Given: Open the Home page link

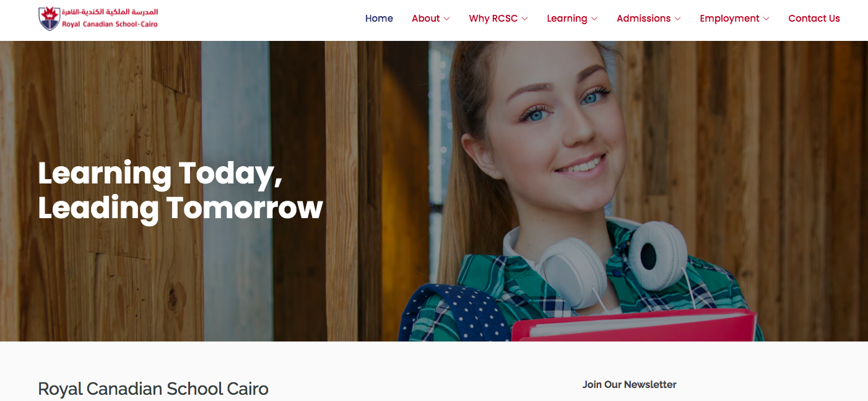Looking at the screenshot, I should point(379,19).
